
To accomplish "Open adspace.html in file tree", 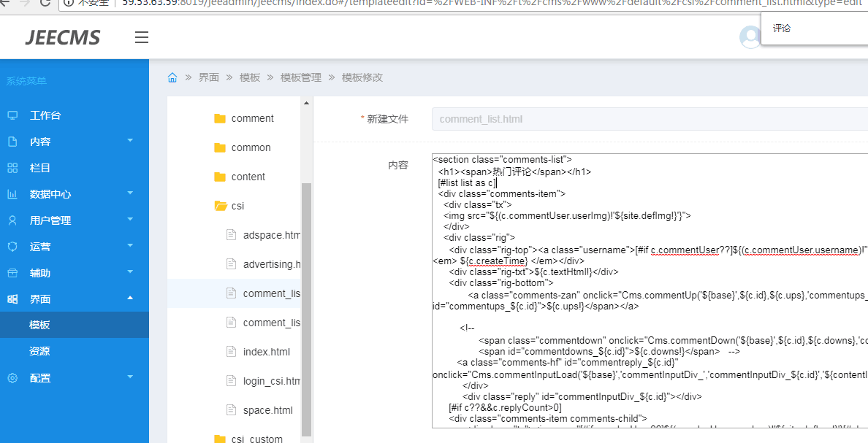I will [x=271, y=235].
